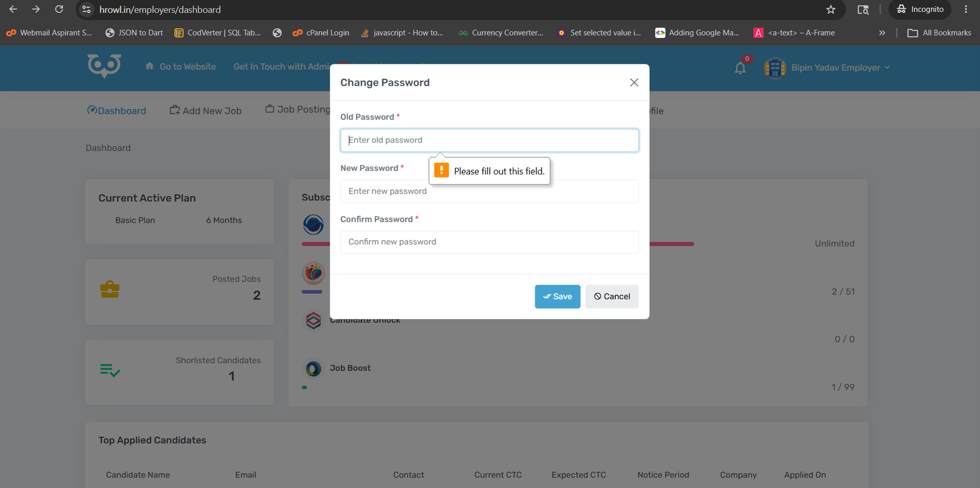The height and width of the screenshot is (488, 980).
Task: Open the a-text A-Frame bookmark
Action: click(794, 33)
